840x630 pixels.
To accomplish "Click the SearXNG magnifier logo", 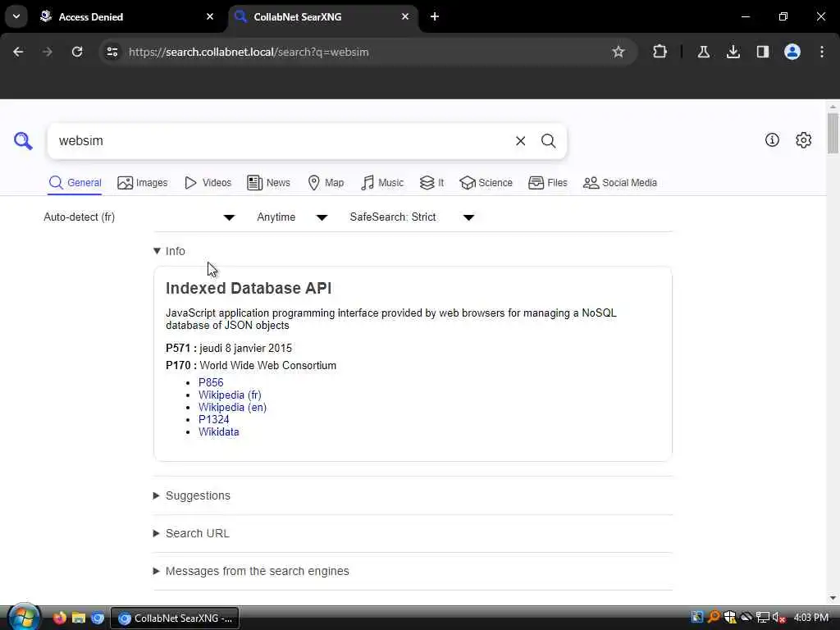I will pyautogui.click(x=23, y=141).
